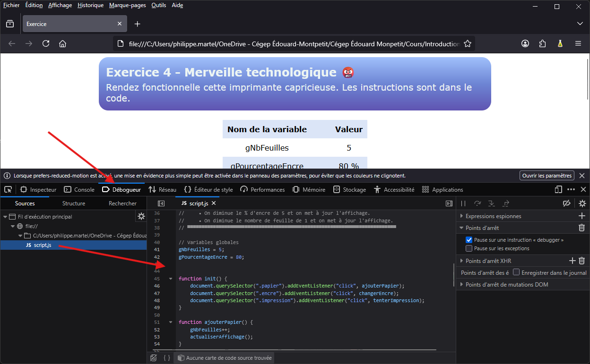
Task: Check Enregistrer dans le journal box
Action: [517, 272]
